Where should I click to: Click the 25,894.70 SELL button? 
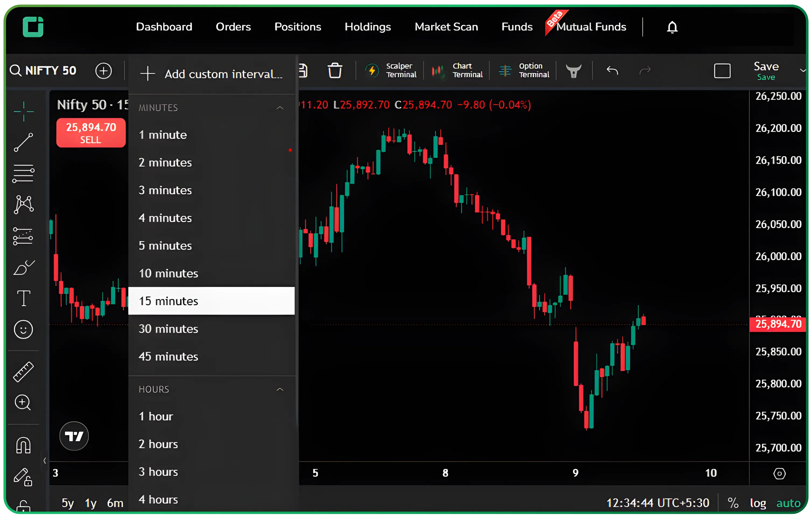(x=91, y=133)
